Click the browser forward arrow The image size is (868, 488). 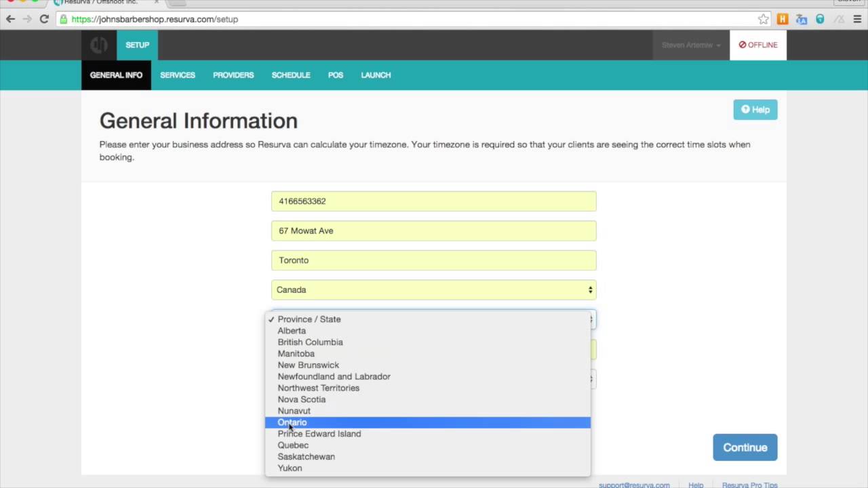pos(27,19)
